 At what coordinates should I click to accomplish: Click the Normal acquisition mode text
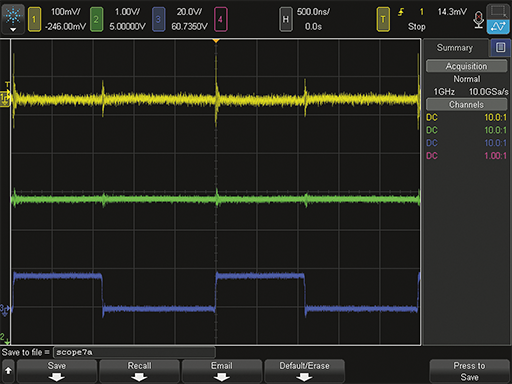coord(467,79)
